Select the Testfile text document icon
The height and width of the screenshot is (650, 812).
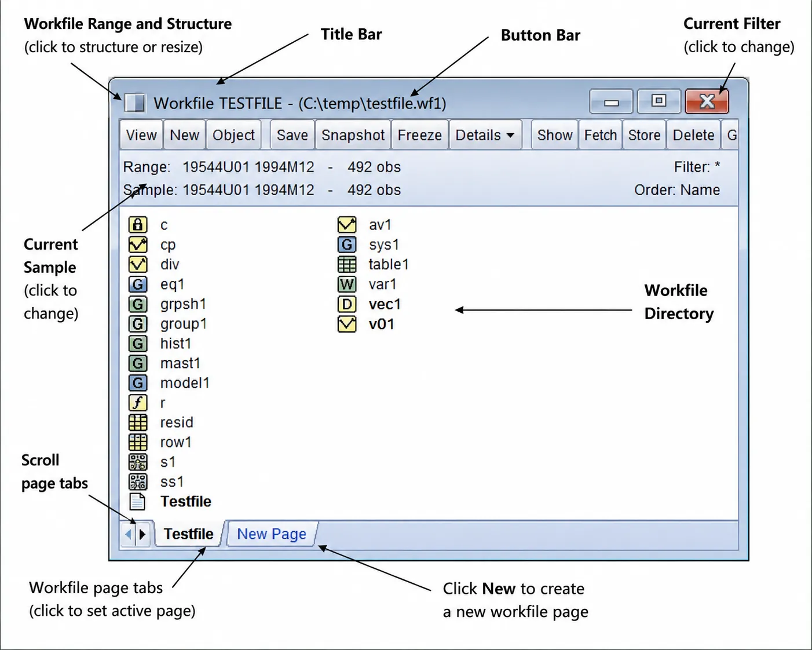(x=138, y=501)
